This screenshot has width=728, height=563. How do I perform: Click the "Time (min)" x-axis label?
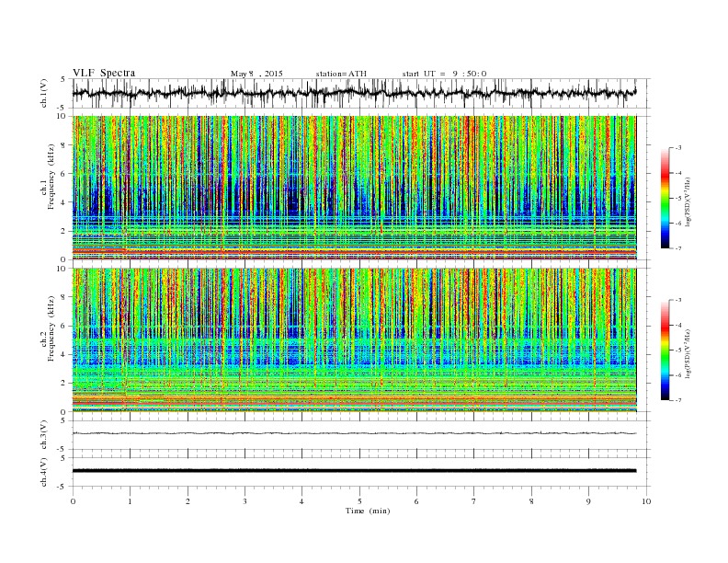pos(368,511)
